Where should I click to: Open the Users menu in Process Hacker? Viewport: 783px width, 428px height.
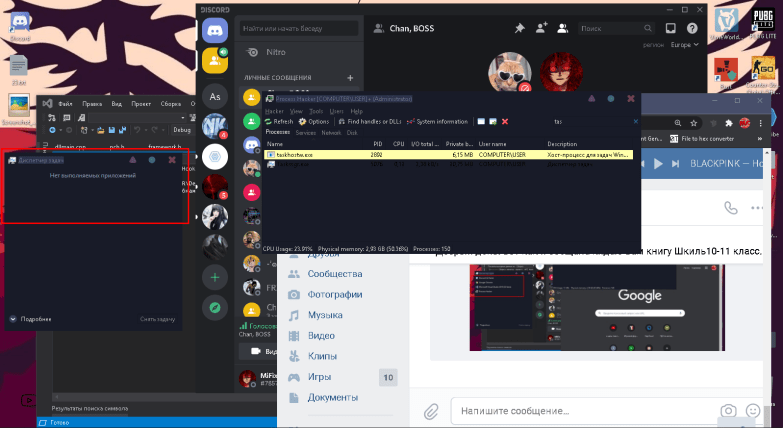tap(337, 111)
